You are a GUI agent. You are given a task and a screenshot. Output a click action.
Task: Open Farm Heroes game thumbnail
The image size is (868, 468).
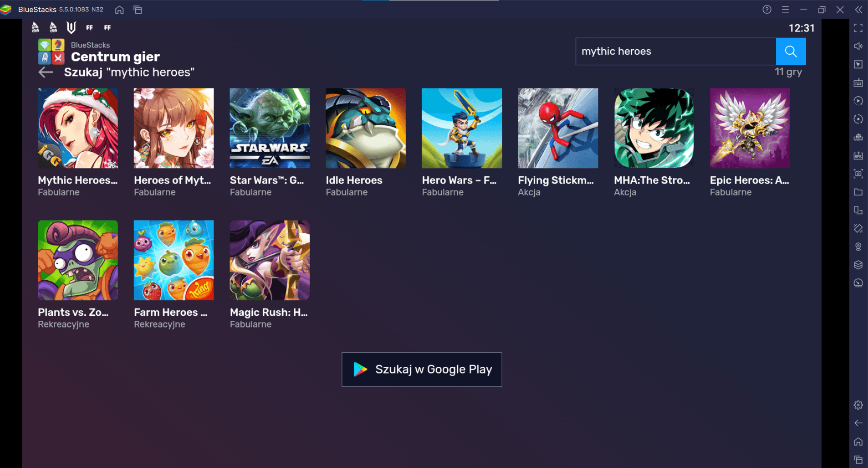174,260
